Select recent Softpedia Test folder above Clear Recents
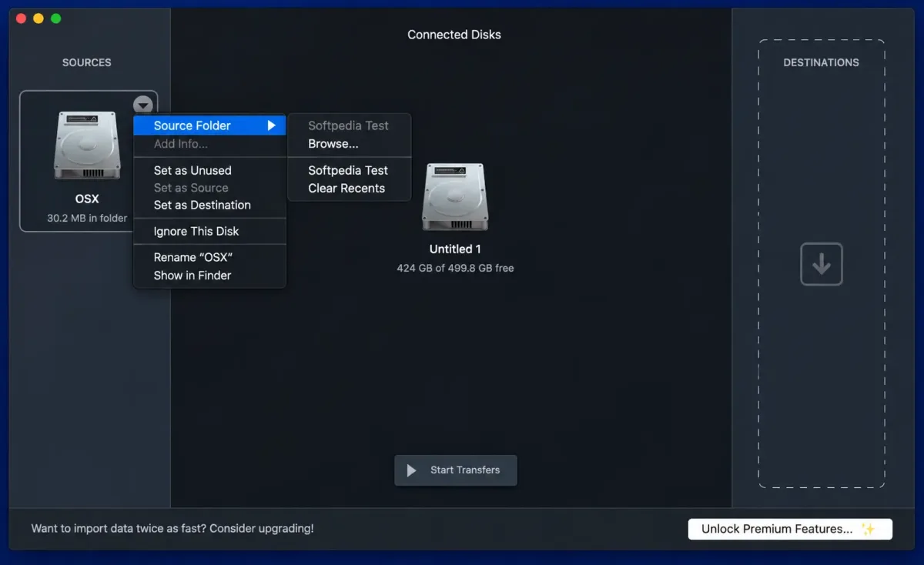Viewport: 924px width, 565px height. (350, 170)
